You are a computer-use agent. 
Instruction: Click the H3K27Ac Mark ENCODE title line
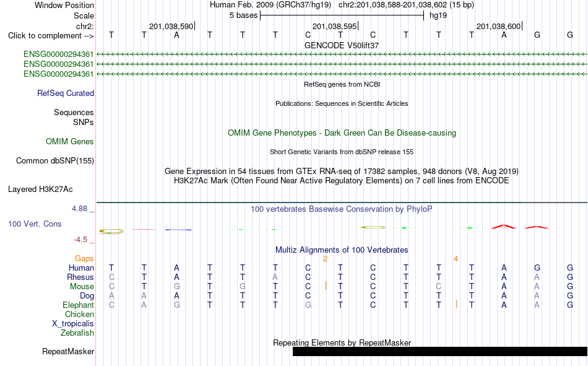point(342,181)
